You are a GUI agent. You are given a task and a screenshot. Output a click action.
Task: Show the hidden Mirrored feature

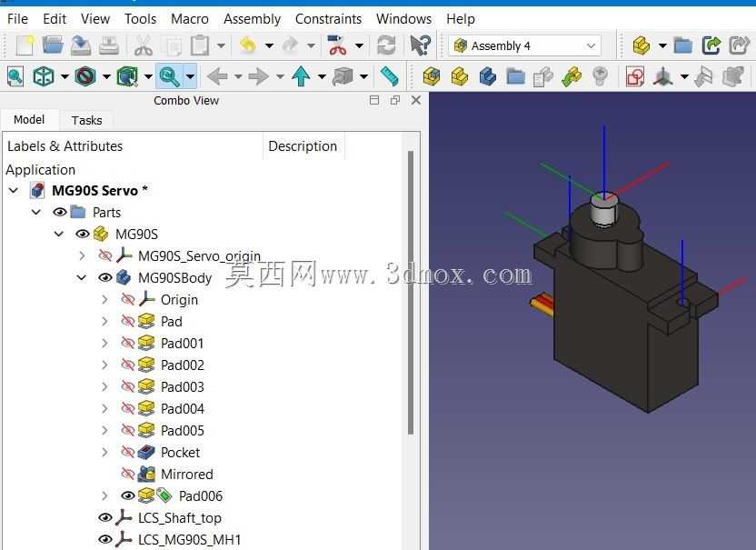[x=127, y=474]
